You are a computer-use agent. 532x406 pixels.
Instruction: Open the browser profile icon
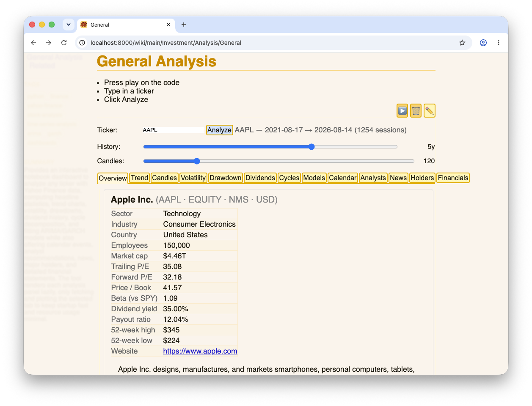483,43
